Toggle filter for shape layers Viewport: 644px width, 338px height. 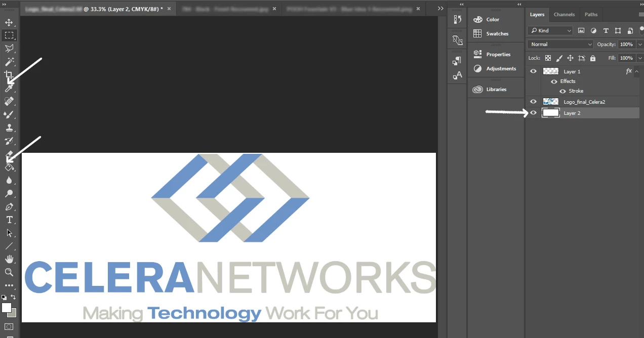(618, 30)
